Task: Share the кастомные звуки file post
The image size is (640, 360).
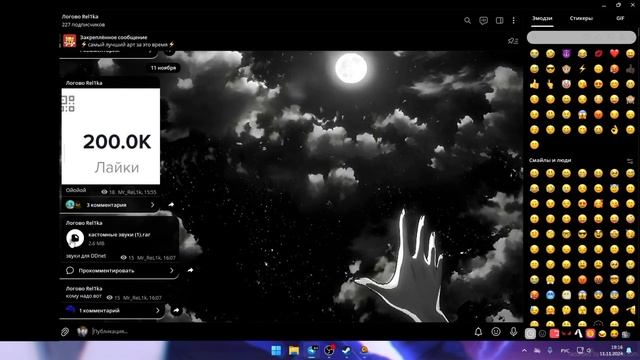Action: 190,270
